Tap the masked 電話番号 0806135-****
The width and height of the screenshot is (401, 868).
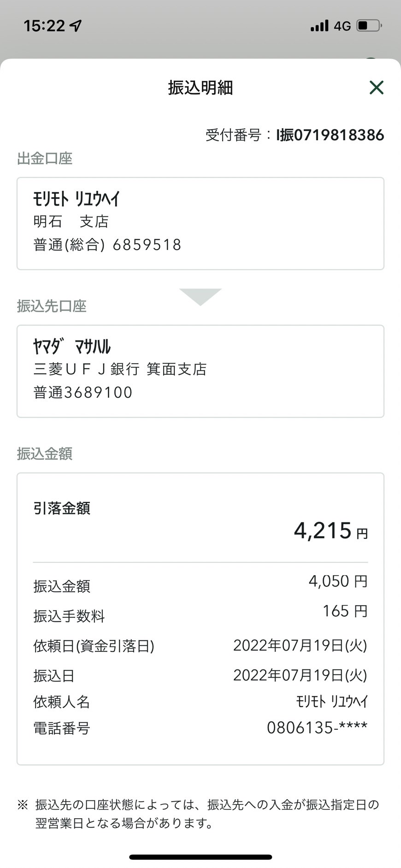tap(317, 728)
